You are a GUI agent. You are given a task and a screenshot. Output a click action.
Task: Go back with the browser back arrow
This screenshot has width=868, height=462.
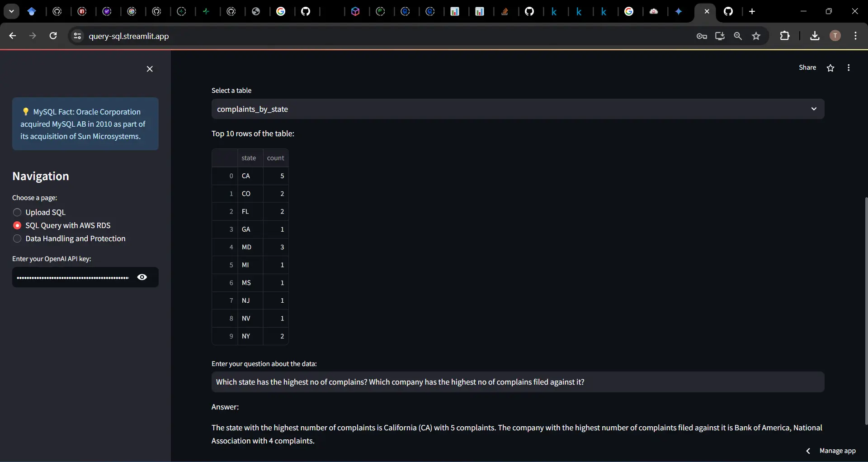point(13,36)
